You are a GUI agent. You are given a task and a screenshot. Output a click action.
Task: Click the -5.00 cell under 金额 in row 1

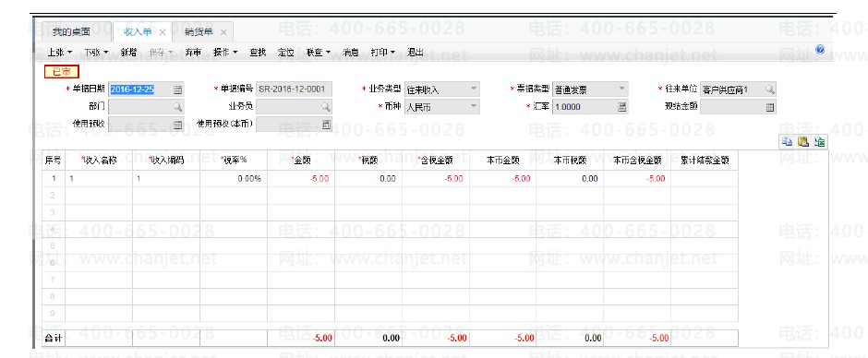point(301,179)
